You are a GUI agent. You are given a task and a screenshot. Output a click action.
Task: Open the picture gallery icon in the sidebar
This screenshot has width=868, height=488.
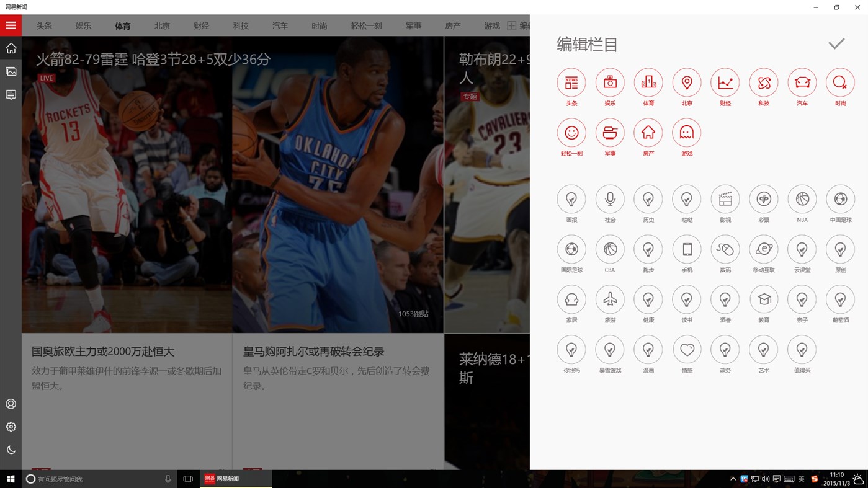tap(11, 71)
